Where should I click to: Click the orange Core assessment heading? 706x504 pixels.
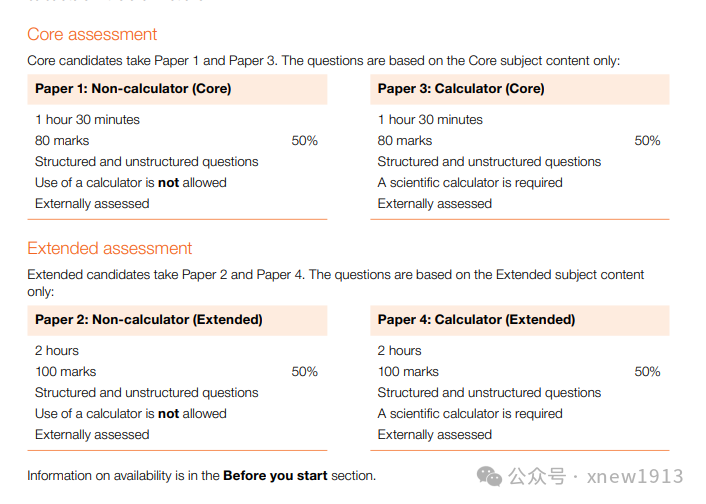[x=92, y=34]
